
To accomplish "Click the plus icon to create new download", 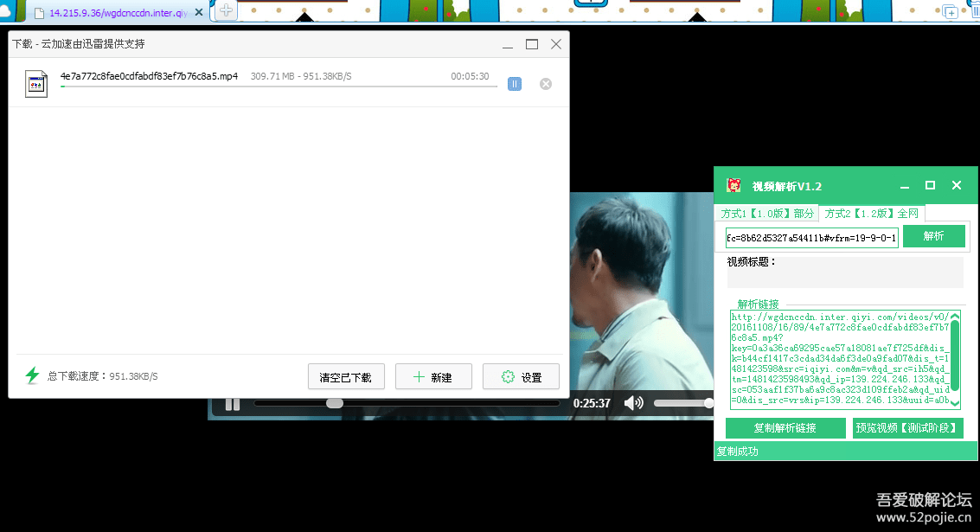I will pyautogui.click(x=419, y=376).
